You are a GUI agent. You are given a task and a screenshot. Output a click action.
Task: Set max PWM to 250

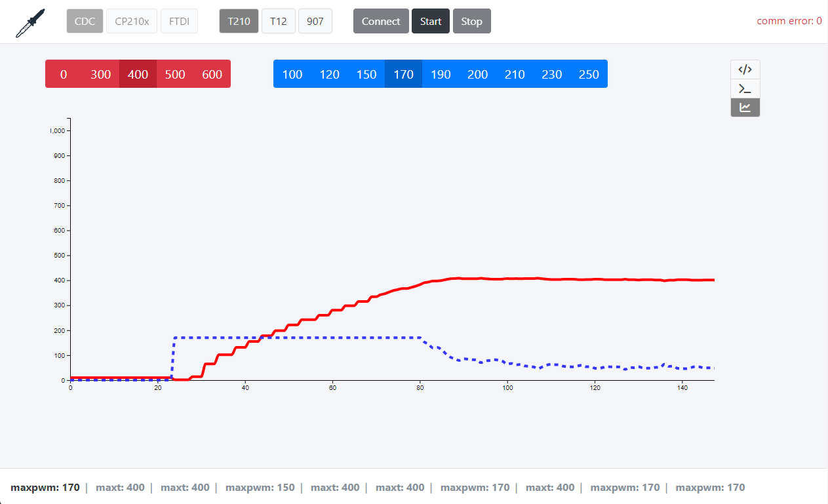[589, 74]
